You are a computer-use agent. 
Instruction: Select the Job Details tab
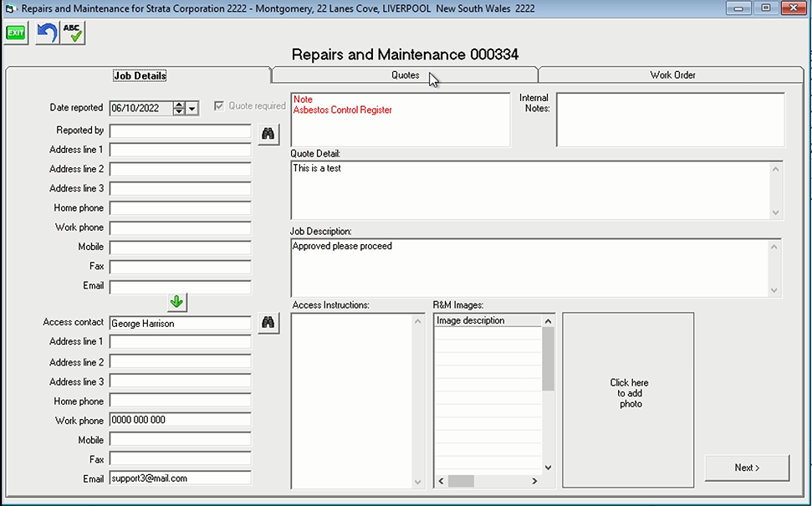point(140,75)
